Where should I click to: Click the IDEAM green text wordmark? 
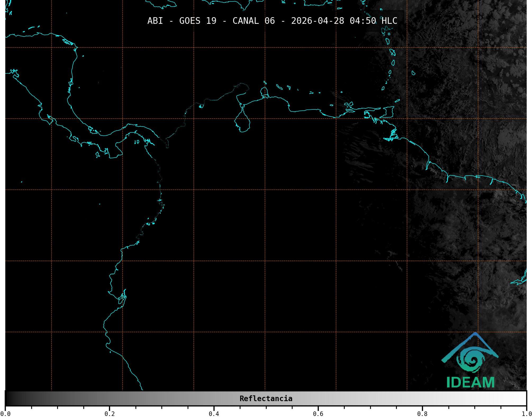point(470,383)
